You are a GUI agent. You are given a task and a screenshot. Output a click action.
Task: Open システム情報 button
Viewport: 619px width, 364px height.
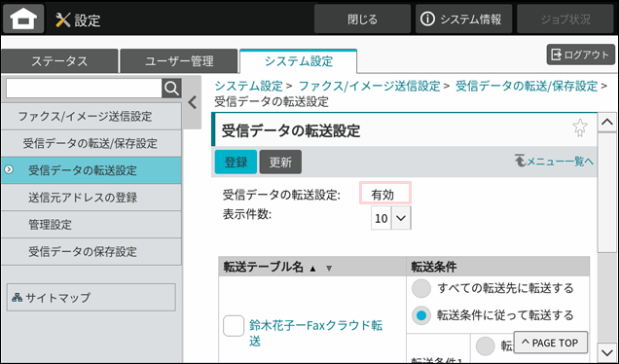pos(463,18)
